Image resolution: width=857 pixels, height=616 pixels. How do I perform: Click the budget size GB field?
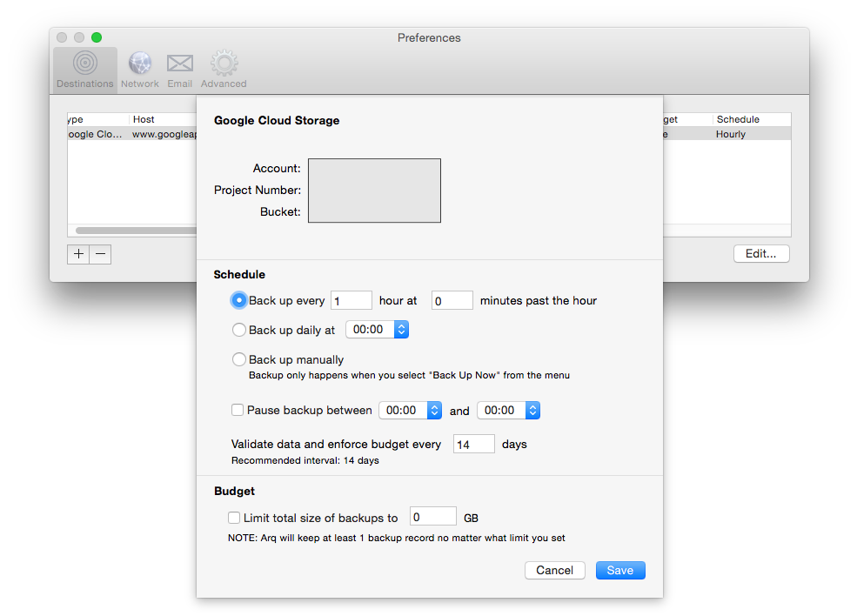coord(433,517)
